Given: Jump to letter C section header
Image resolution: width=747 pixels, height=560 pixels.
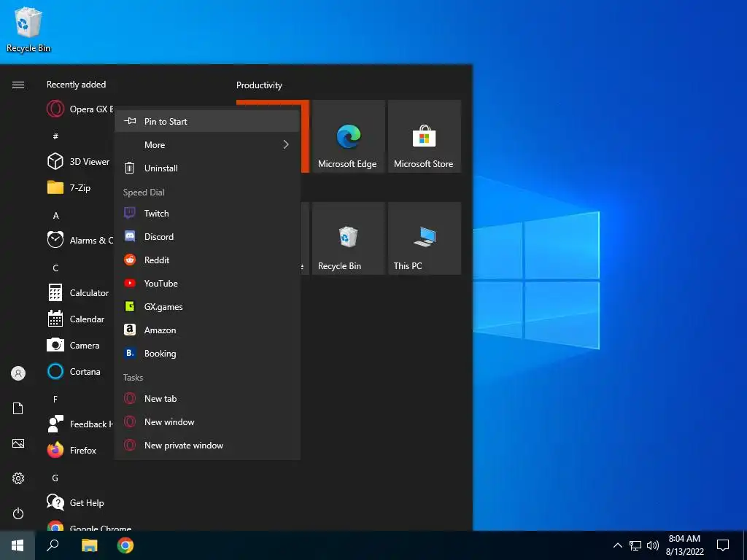Looking at the screenshot, I should [55, 268].
